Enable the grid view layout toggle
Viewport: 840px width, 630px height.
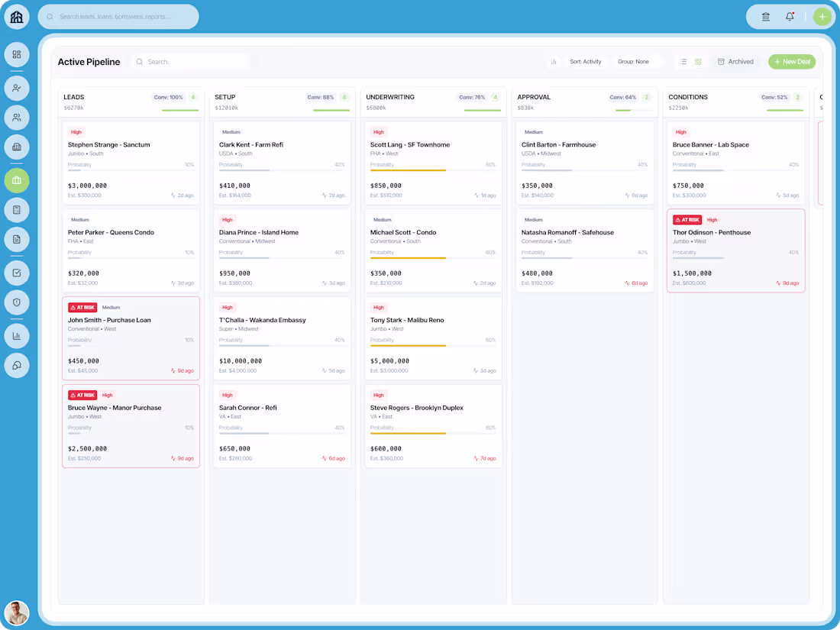[697, 61]
